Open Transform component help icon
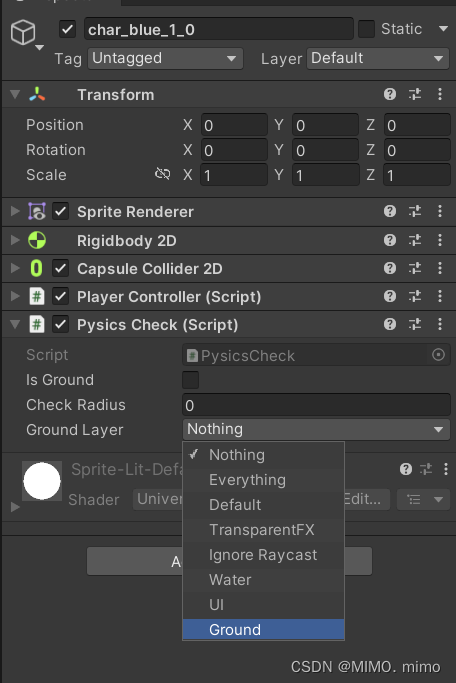This screenshot has height=683, width=456. click(x=390, y=94)
